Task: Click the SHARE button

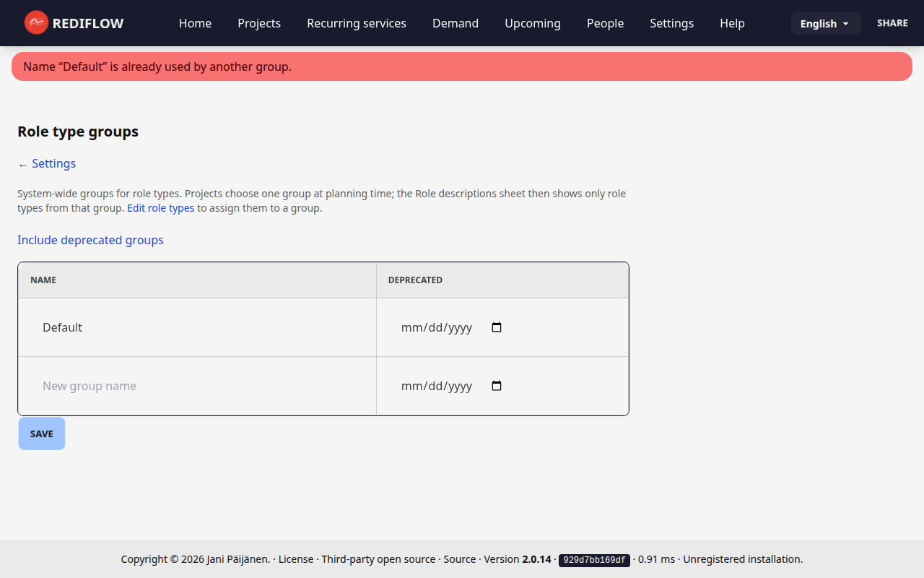Action: (x=892, y=22)
